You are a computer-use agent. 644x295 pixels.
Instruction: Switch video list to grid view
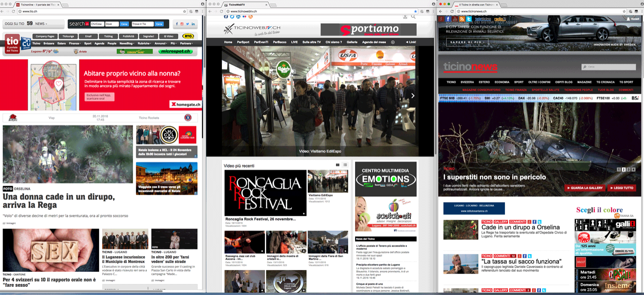[337, 165]
